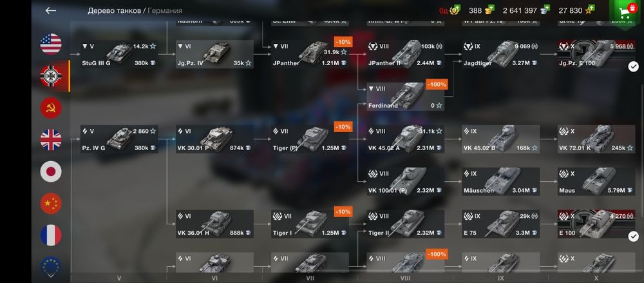644x283 pixels.
Task: Expand more nations with bottom chevron
Action: tap(51, 276)
